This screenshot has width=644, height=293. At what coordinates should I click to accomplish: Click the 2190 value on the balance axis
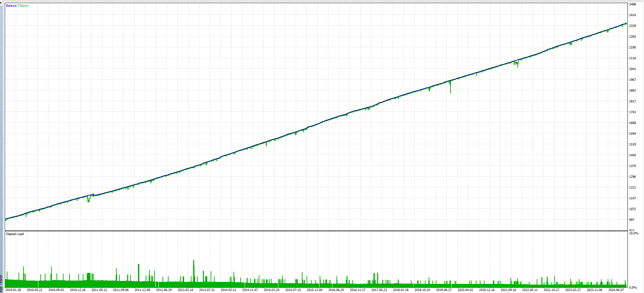[633, 47]
